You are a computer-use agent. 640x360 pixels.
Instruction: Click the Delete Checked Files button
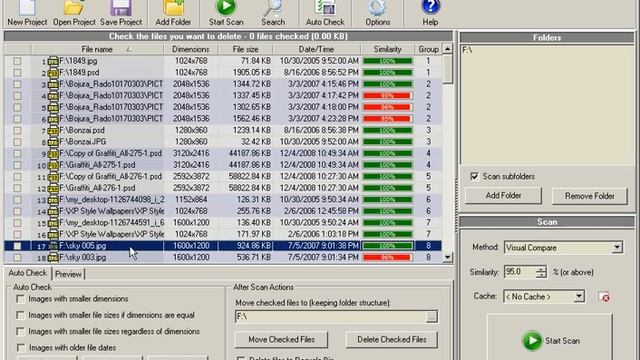point(391,340)
